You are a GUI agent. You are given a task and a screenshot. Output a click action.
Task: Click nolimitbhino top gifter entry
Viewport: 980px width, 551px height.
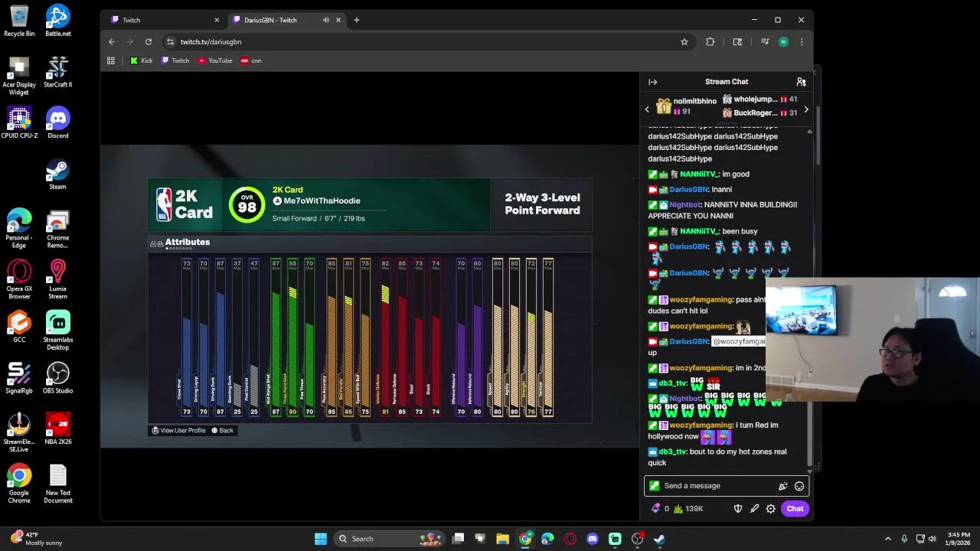pyautogui.click(x=686, y=106)
